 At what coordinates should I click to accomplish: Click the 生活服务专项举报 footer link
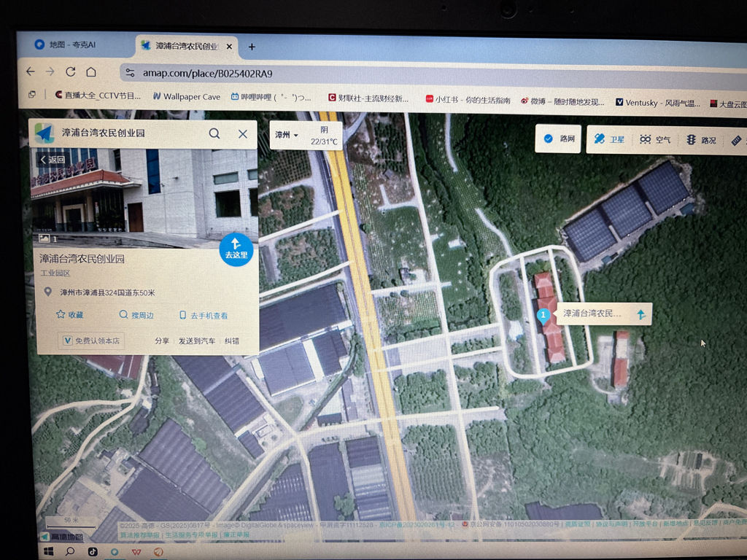(191, 534)
